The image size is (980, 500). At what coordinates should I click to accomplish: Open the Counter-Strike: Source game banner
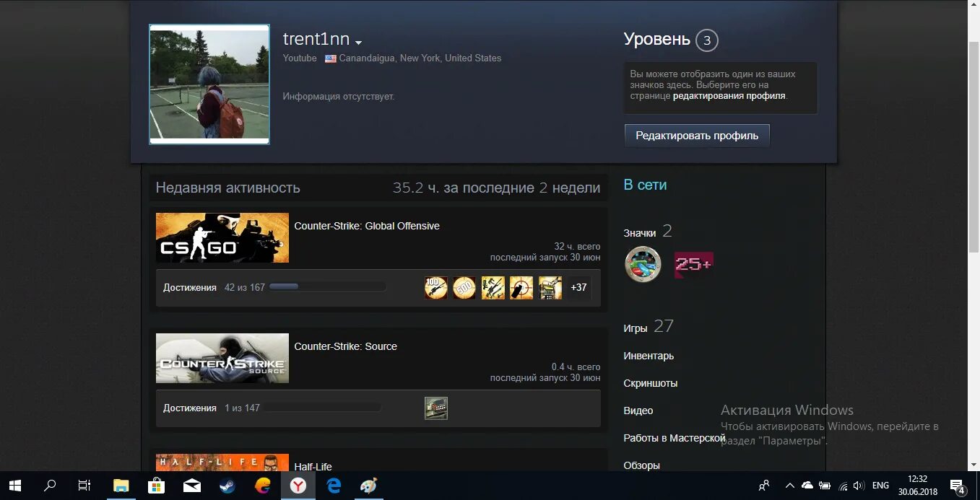pos(222,358)
